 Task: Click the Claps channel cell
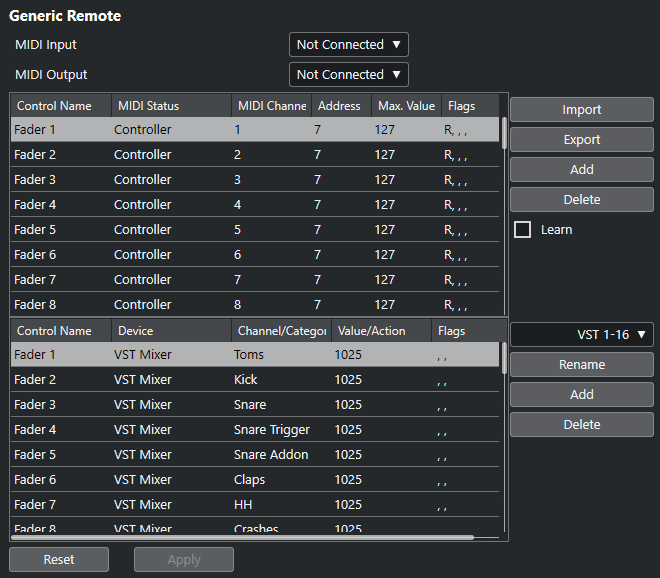(x=250, y=479)
